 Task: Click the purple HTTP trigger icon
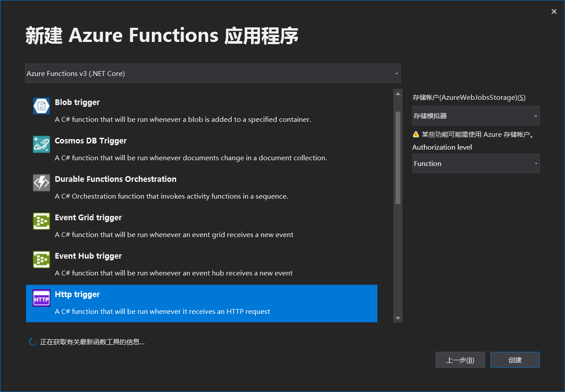pos(41,298)
